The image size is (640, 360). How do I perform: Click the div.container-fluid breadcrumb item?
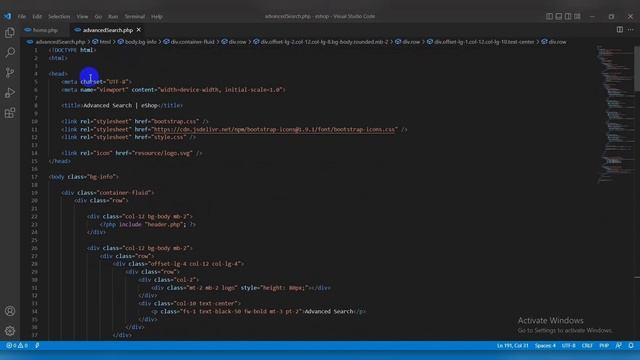coord(189,42)
